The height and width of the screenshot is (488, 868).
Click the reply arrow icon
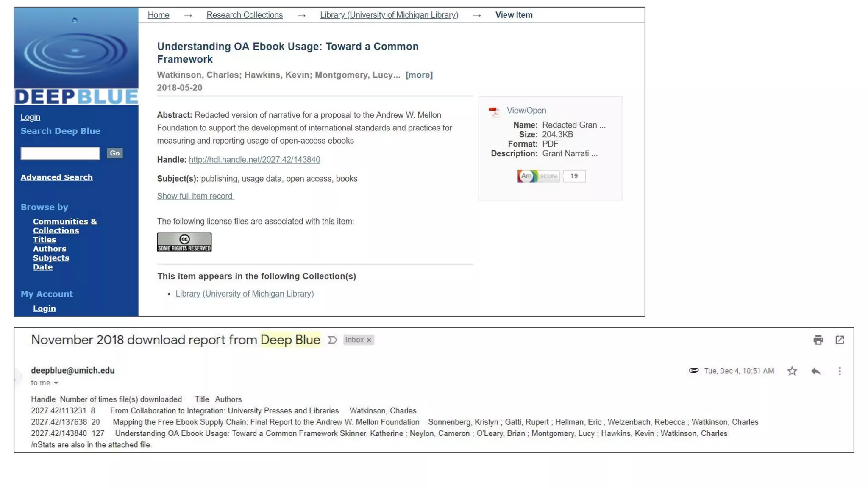coord(816,371)
